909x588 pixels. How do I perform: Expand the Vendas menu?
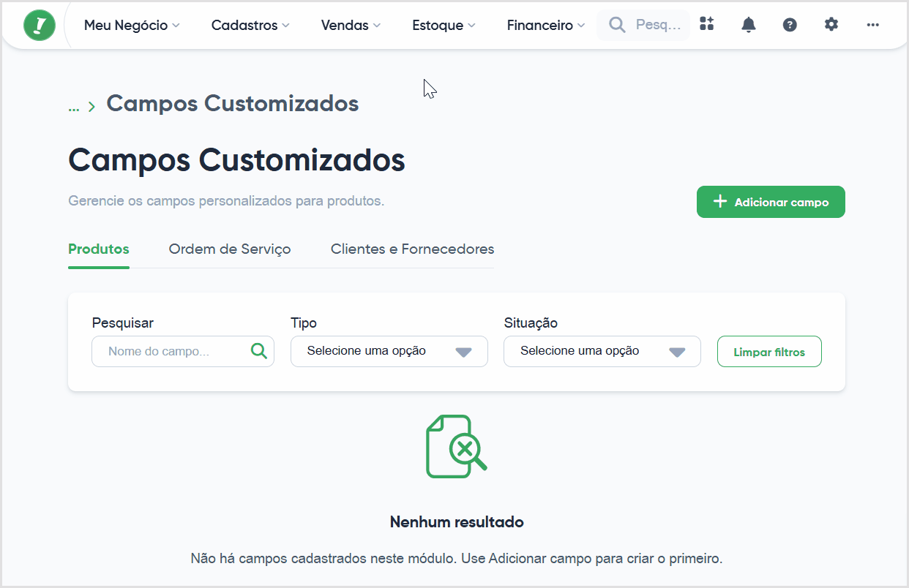pos(351,25)
